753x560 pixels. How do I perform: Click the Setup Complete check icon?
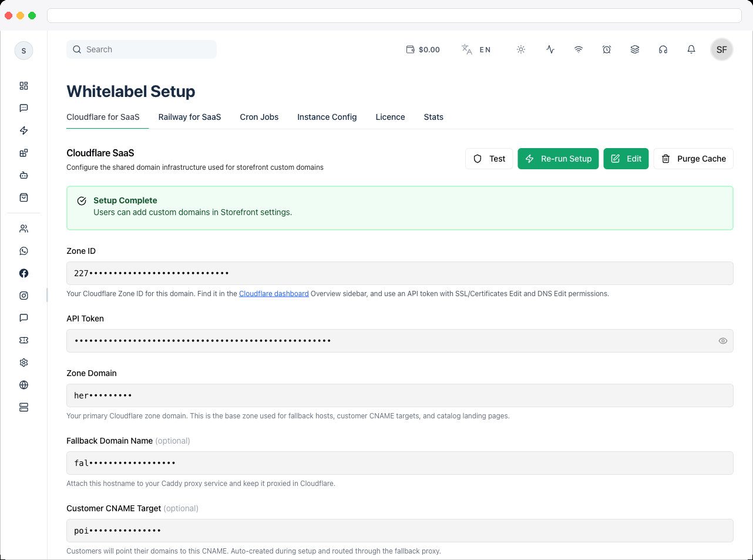[82, 201]
